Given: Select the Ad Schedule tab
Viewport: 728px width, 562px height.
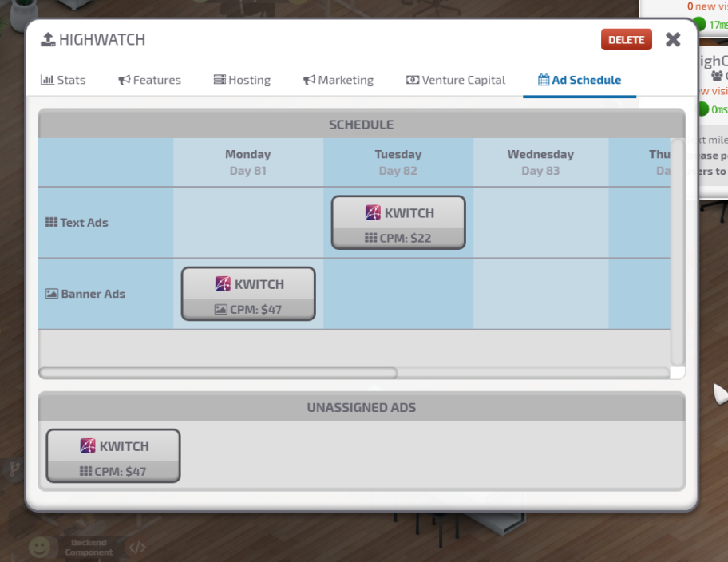Looking at the screenshot, I should click(x=580, y=80).
